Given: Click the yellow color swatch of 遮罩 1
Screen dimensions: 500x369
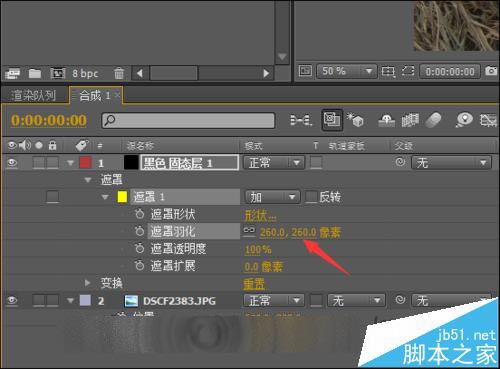Looking at the screenshot, I should (122, 197).
